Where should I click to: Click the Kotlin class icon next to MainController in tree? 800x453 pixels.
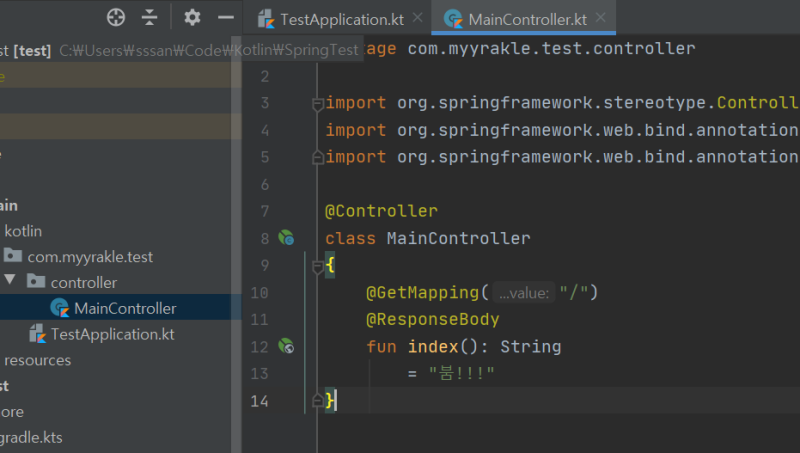coord(59,308)
